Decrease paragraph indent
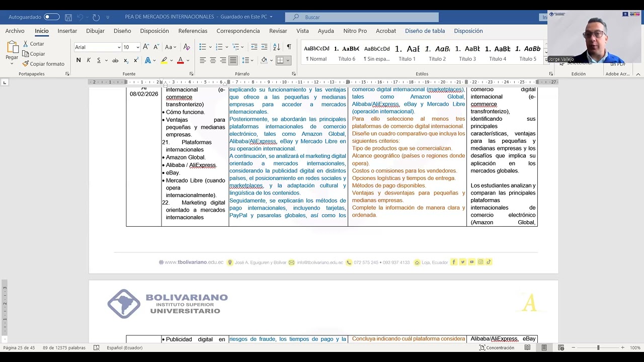644x362 pixels. click(254, 47)
